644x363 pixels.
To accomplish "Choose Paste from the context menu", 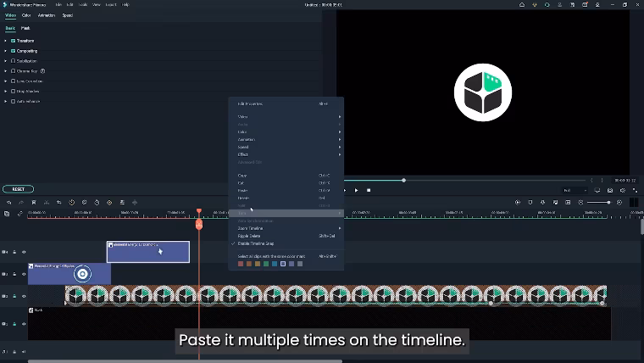I will [x=286, y=191].
